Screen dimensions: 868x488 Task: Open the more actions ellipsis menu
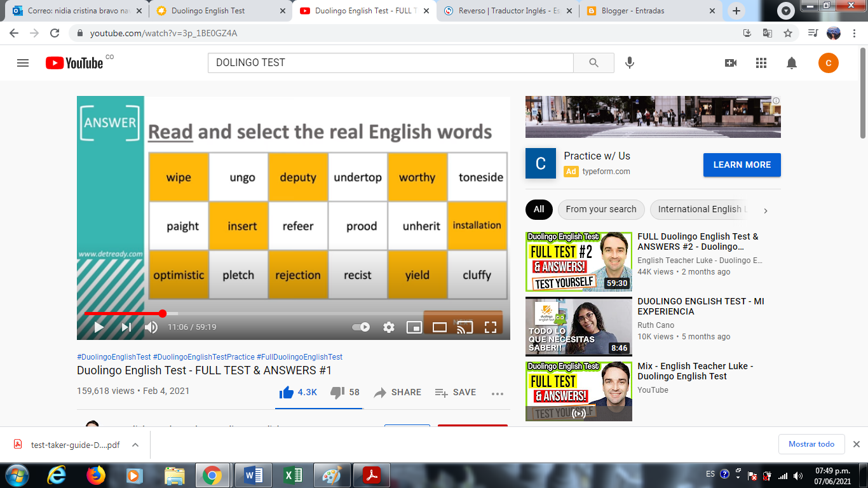[498, 393]
